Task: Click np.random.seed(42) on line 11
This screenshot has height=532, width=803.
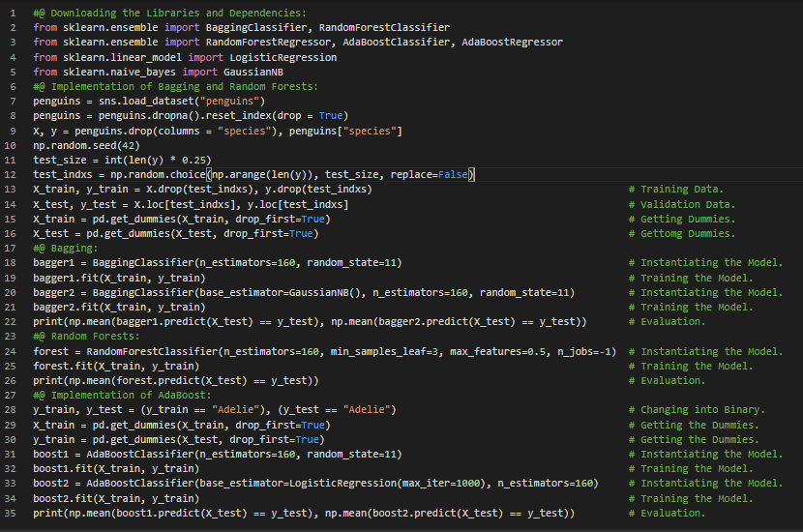Action: pos(86,145)
